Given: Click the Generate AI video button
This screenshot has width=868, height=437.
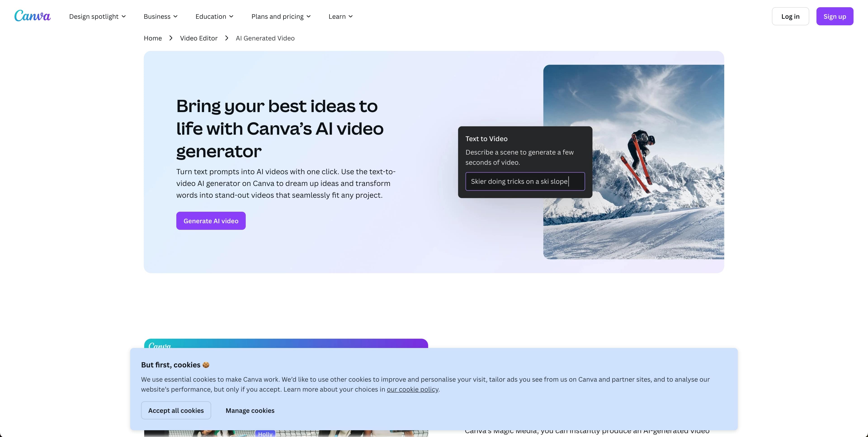Looking at the screenshot, I should point(211,221).
